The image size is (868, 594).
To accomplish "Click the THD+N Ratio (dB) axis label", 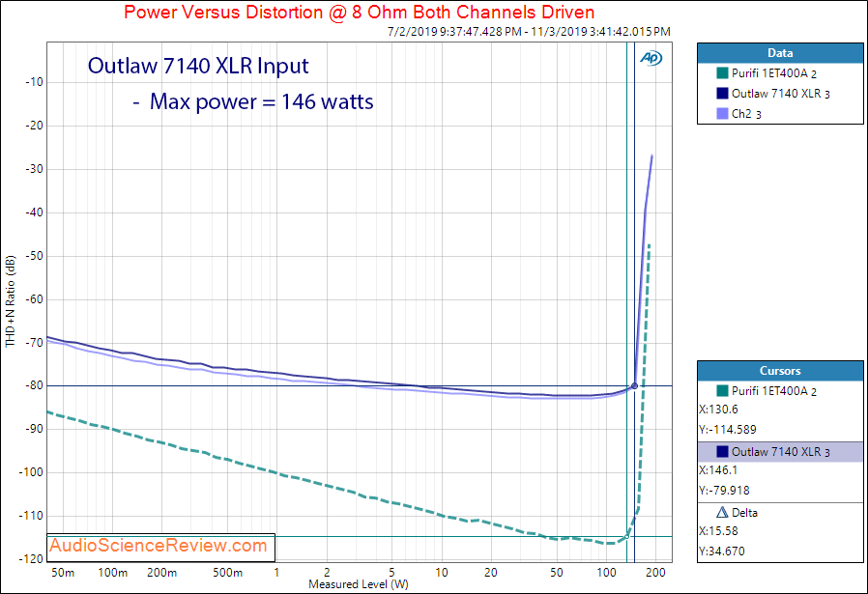I will pos(10,301).
